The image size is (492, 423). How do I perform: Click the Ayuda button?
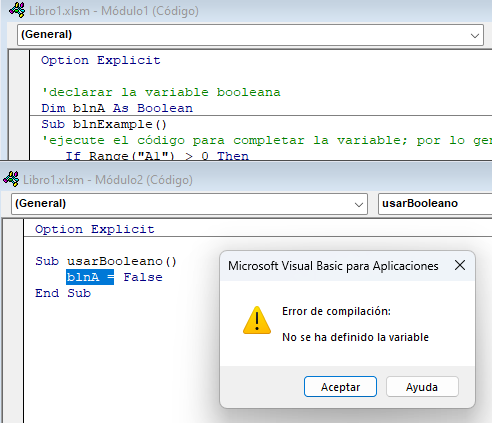(x=422, y=387)
